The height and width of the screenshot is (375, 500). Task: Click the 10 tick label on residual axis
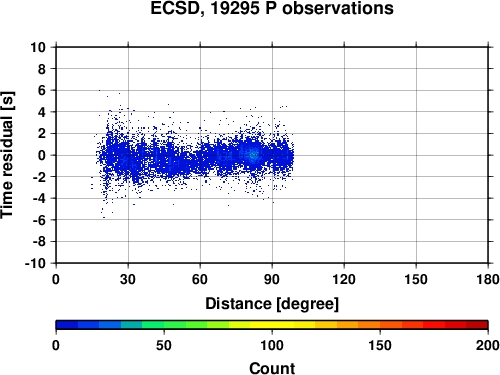tap(38, 47)
